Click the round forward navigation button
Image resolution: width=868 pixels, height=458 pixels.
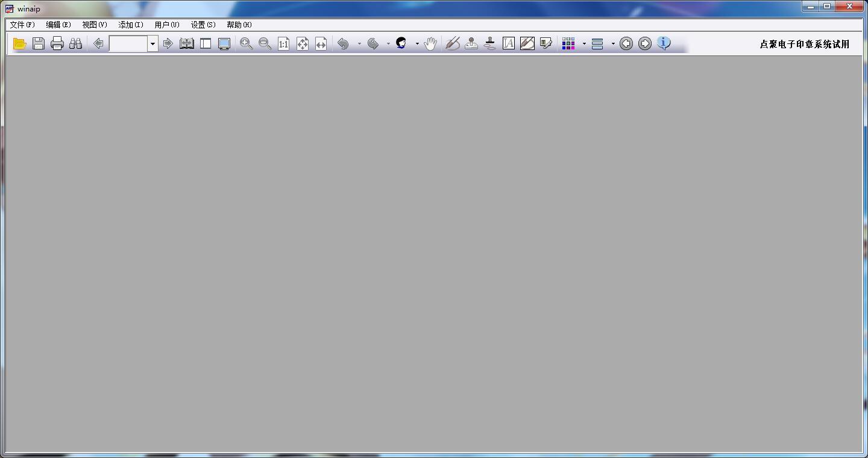(x=645, y=43)
